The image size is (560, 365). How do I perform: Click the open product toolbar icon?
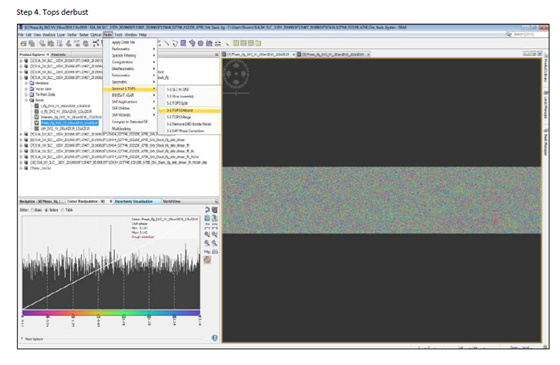coord(23,44)
